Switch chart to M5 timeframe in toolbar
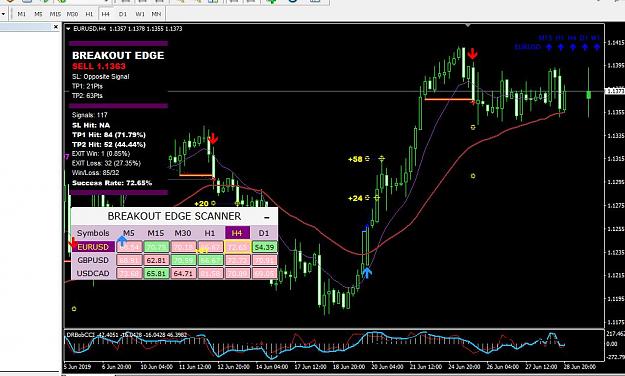Viewport: 625px width, 376px height. pyautogui.click(x=38, y=14)
